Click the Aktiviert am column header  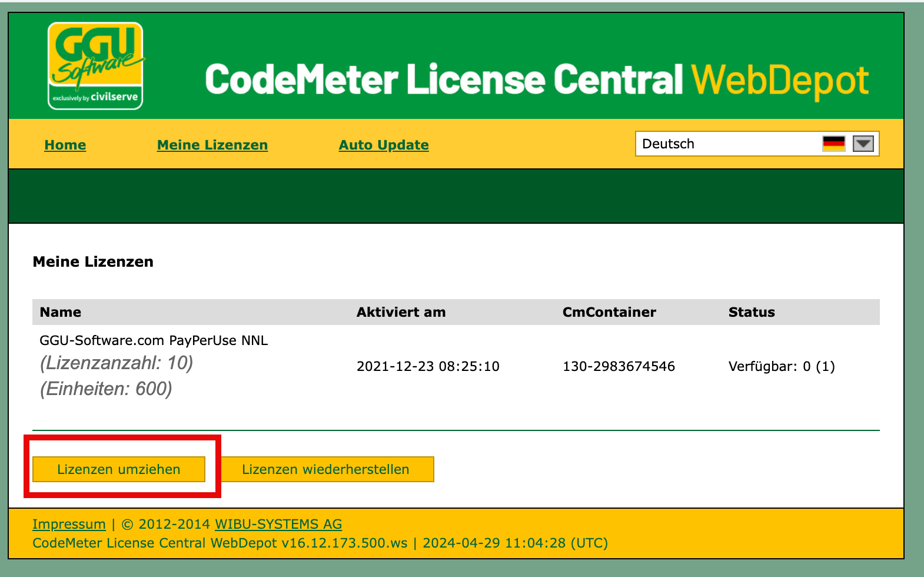point(401,312)
